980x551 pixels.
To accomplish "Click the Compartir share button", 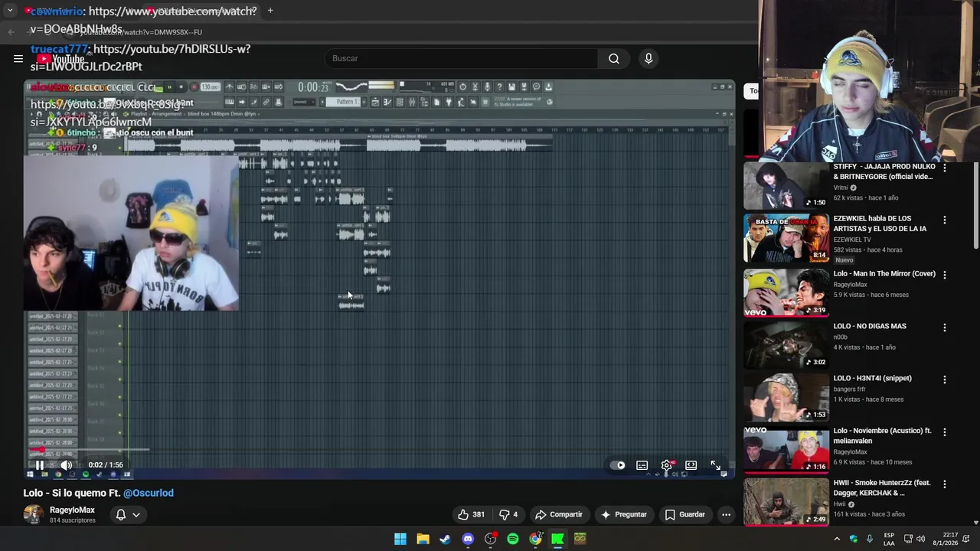I will click(x=558, y=514).
